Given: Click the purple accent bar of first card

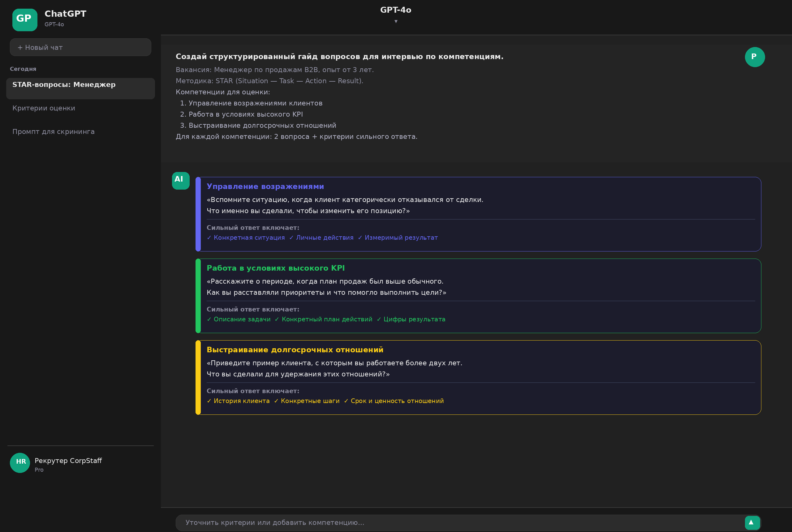Looking at the screenshot, I should point(198,214).
